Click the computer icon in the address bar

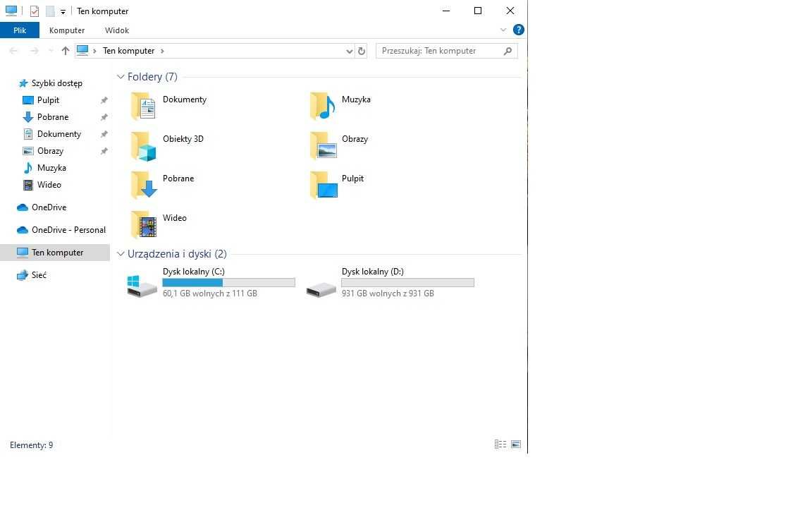click(82, 50)
